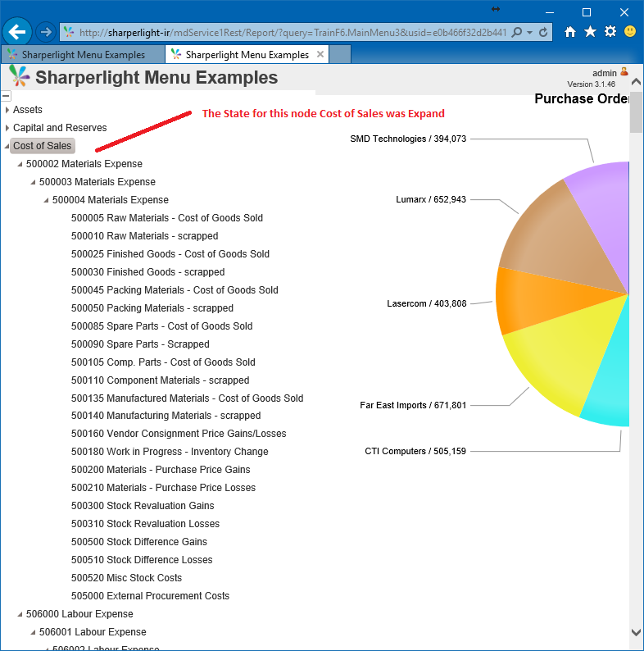Expand the Capital and Reserves node
Image resolution: width=644 pixels, height=651 pixels.
pos(7,128)
